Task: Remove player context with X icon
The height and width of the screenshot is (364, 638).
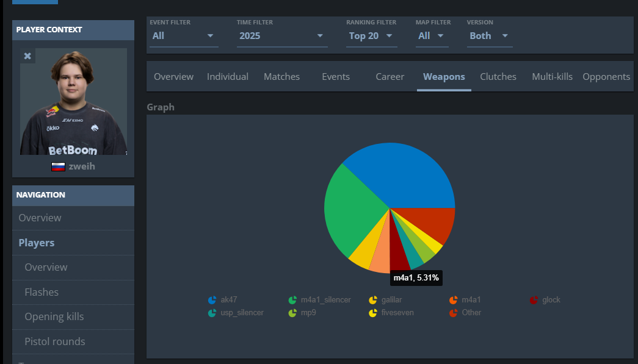Action: tap(27, 56)
